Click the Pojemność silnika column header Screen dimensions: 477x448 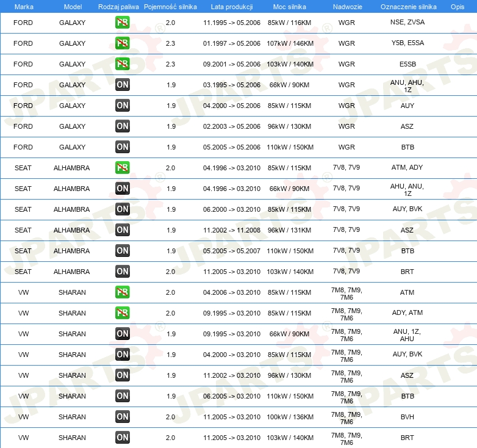170,7
